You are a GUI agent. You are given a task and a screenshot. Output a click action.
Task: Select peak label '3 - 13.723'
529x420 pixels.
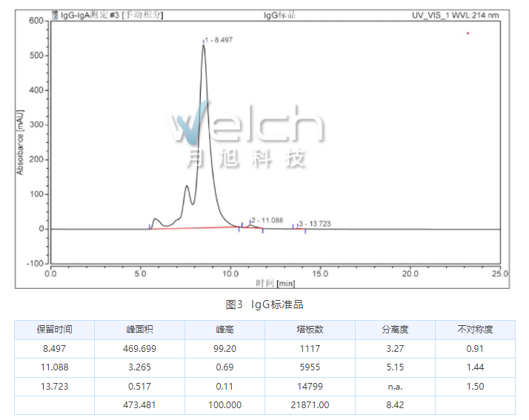coord(315,224)
